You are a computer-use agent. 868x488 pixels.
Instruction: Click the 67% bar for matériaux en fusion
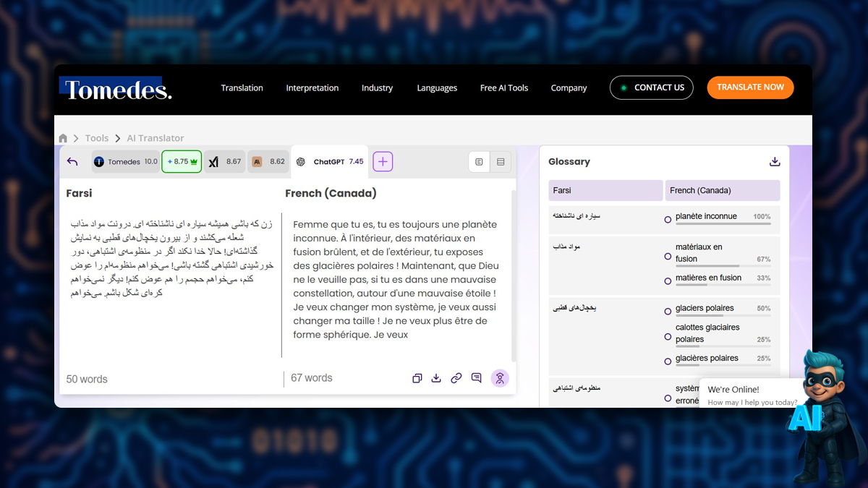723,267
